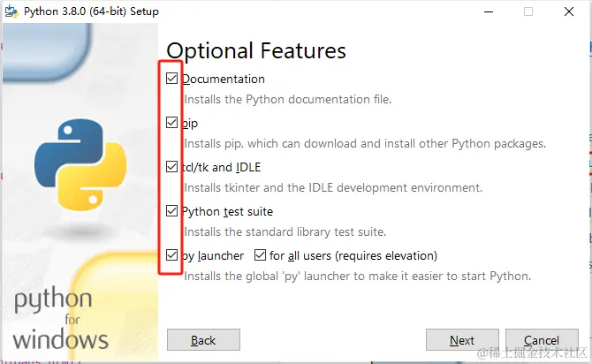This screenshot has height=364, width=592.
Task: Click 'Installs tkinter and the IDLE' description
Action: [x=333, y=187]
